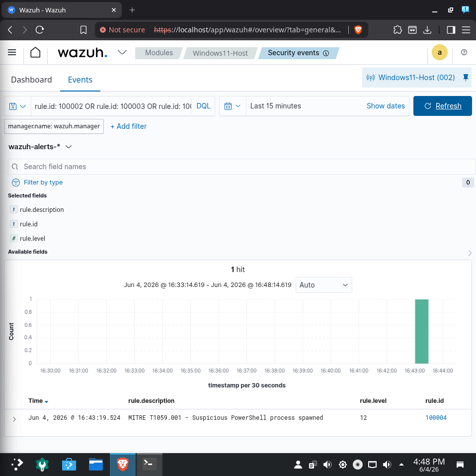Click the taskbar clock showing 4:48 PM

429,465
